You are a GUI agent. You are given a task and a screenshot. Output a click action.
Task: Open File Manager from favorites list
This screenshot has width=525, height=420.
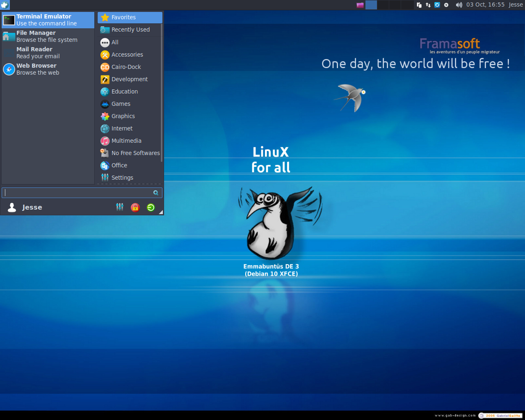[48, 37]
